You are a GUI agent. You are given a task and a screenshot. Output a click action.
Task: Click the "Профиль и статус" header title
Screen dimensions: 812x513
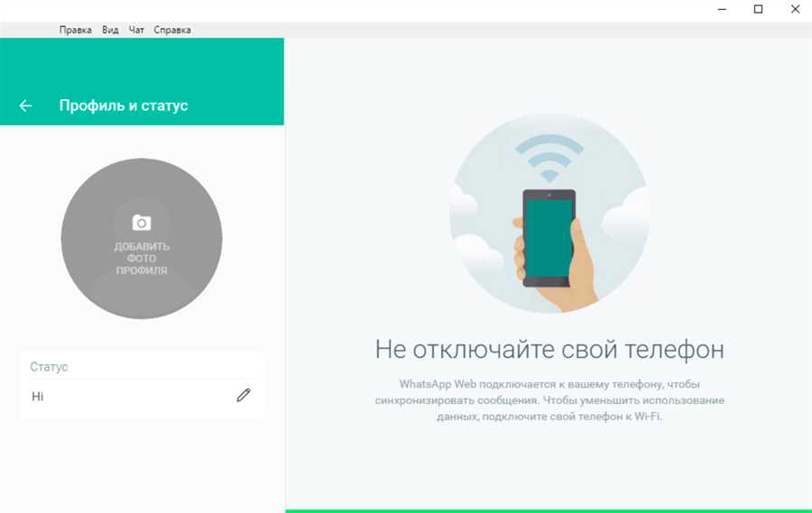(x=124, y=105)
